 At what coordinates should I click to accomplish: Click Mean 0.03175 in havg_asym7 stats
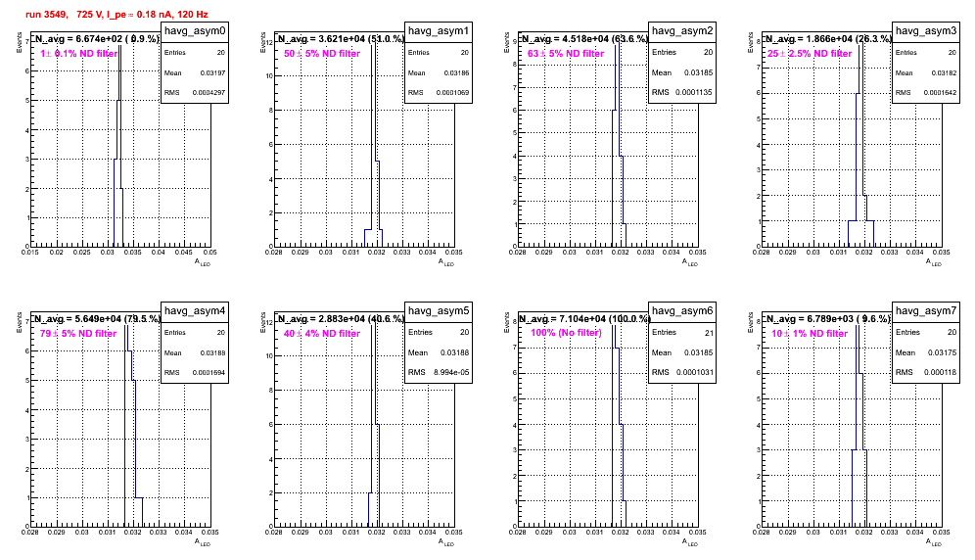[x=926, y=352]
